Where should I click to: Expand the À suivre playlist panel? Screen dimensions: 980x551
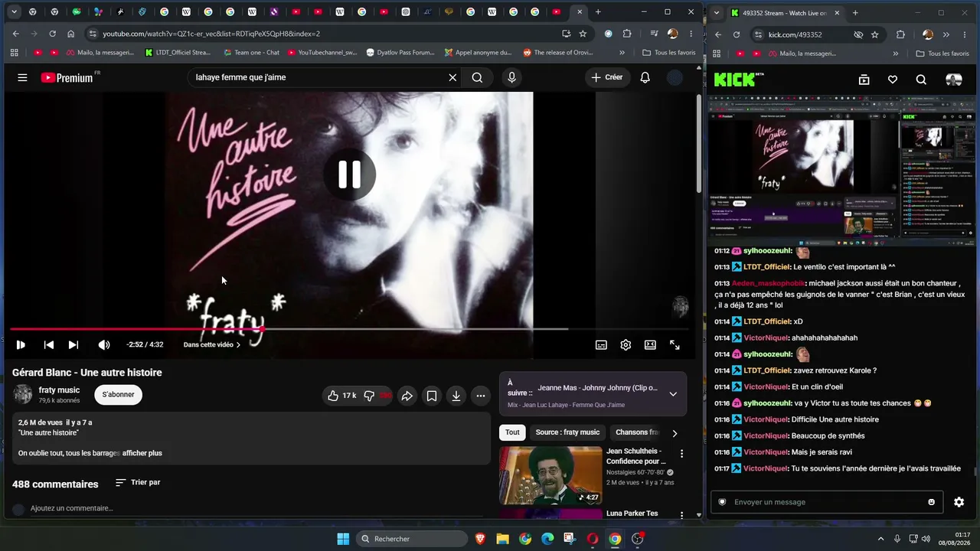click(673, 394)
